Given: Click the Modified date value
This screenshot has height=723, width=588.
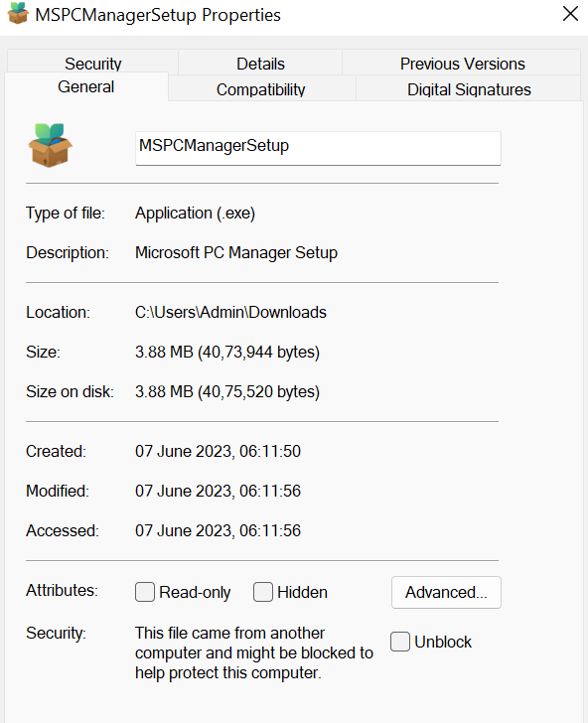Looking at the screenshot, I should 218,491.
